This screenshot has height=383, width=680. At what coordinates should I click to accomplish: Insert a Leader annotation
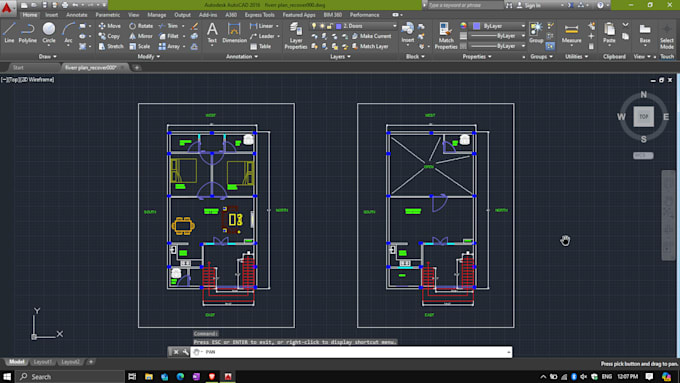pos(262,36)
